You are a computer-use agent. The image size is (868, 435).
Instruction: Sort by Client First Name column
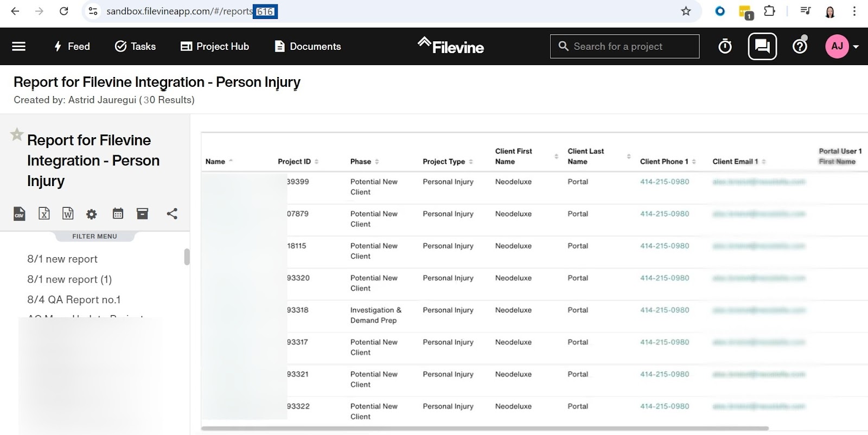click(x=527, y=156)
